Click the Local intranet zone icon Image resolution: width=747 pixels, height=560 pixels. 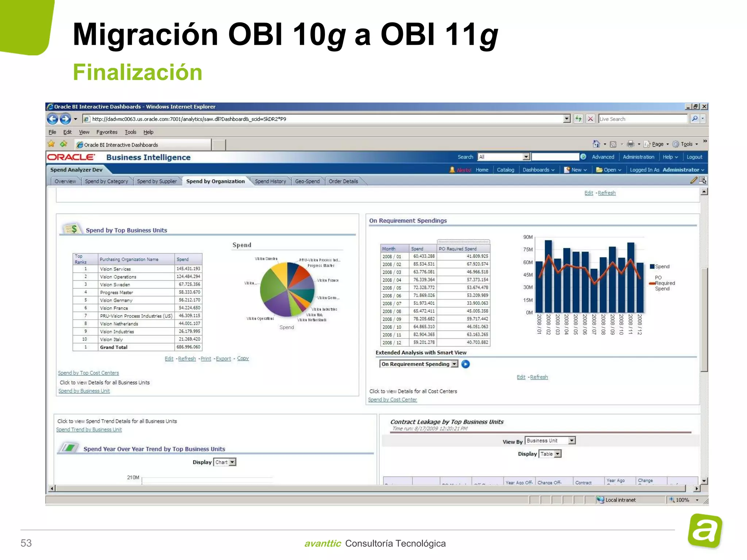[x=600, y=500]
